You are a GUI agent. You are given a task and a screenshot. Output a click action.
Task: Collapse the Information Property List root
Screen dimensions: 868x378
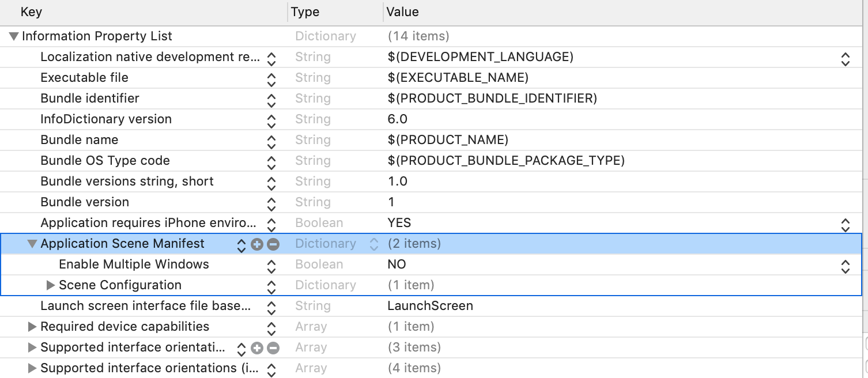[14, 36]
